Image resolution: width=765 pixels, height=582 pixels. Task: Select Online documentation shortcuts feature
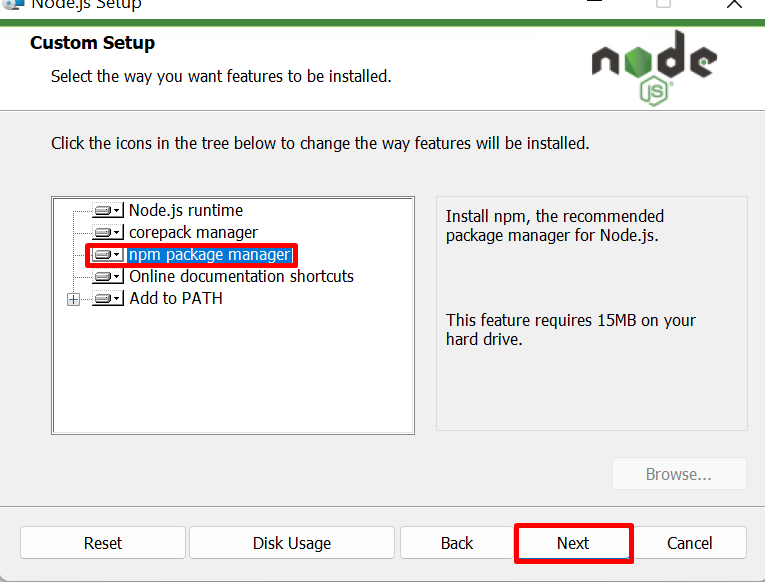[x=242, y=277]
